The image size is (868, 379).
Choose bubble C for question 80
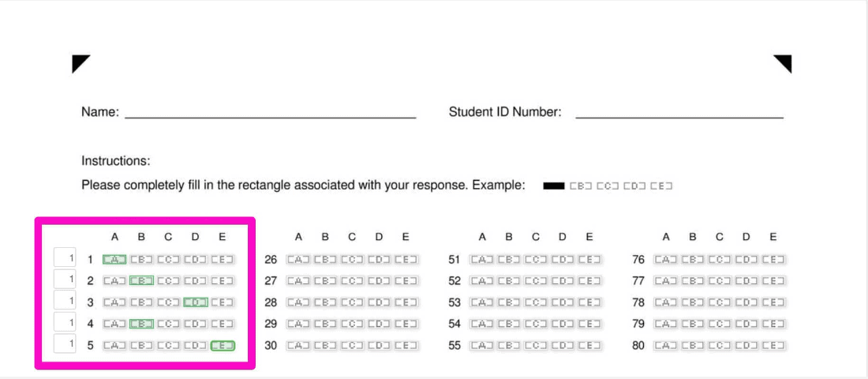[720, 345]
